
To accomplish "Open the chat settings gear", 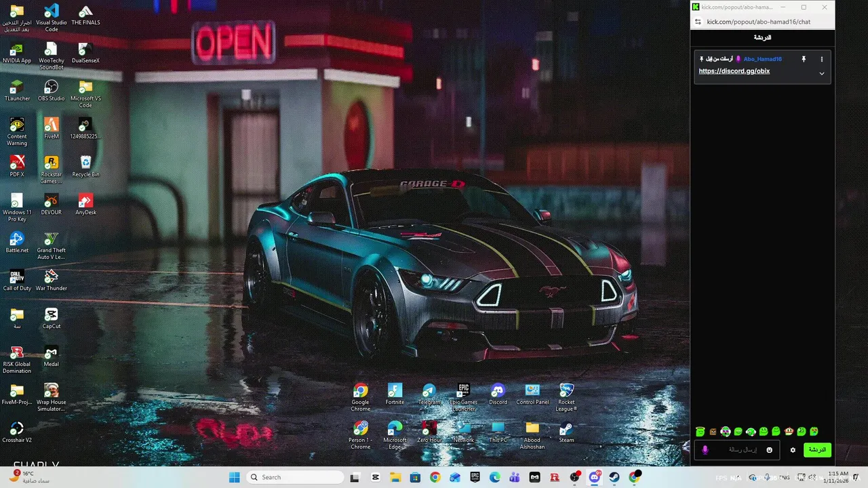I will pyautogui.click(x=793, y=450).
